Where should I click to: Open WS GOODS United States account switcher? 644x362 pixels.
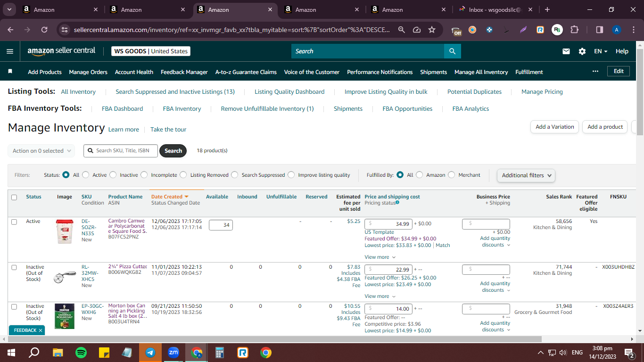tap(151, 51)
